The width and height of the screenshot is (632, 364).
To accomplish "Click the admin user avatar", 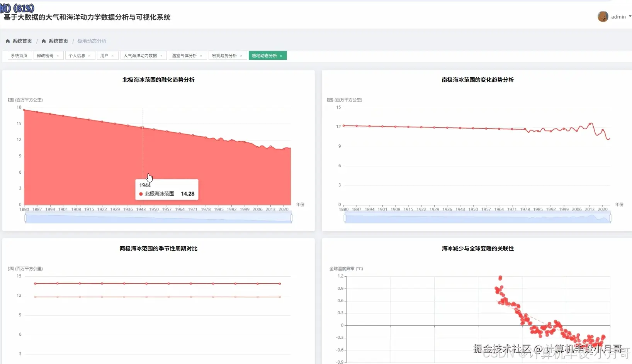I will [x=603, y=17].
